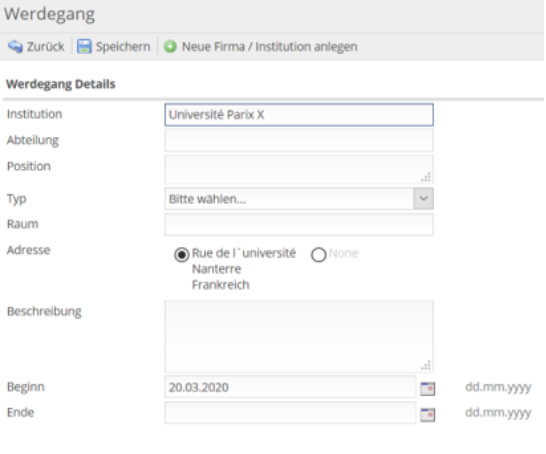Select the Rue de l'université address radio
This screenshot has height=454, width=546.
181,255
